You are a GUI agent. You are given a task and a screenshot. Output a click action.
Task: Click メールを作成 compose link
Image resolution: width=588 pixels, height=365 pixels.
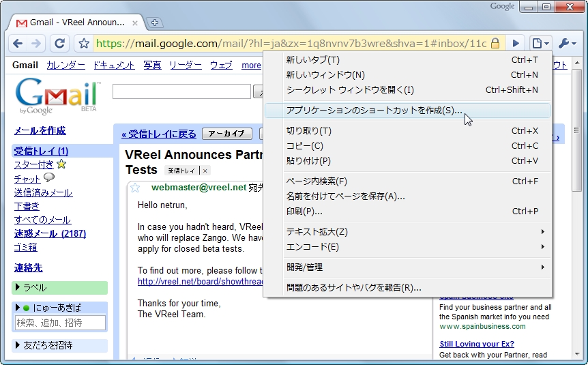[x=40, y=130]
